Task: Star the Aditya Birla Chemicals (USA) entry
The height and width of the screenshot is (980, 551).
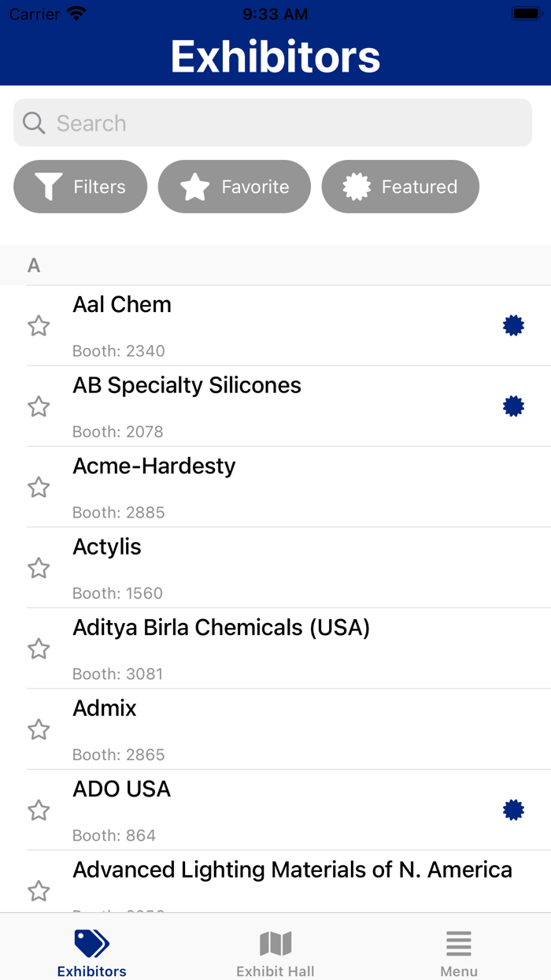Action: [39, 648]
